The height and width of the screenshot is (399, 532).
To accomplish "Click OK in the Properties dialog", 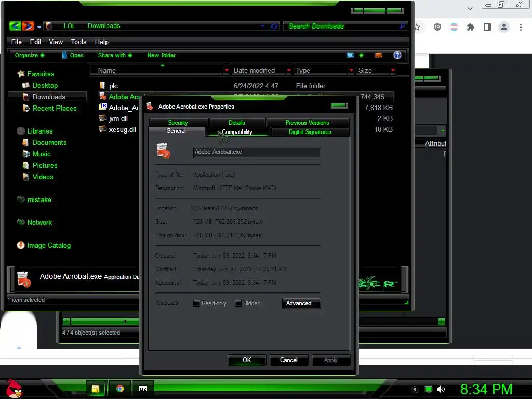I will (247, 360).
